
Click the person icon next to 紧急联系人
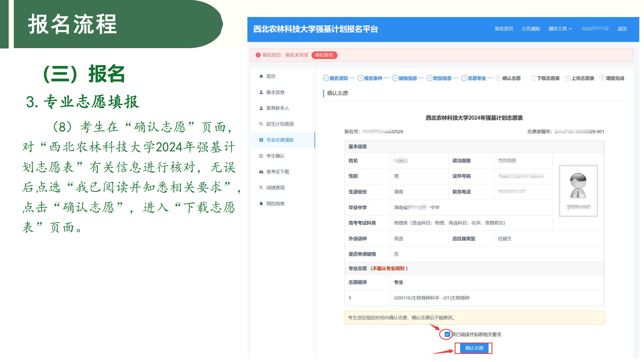coord(261,108)
